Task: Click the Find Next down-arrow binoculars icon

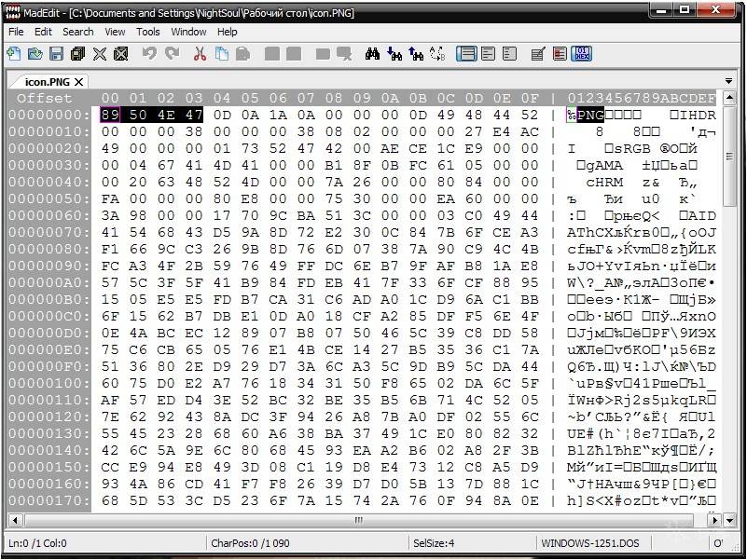Action: 394,54
